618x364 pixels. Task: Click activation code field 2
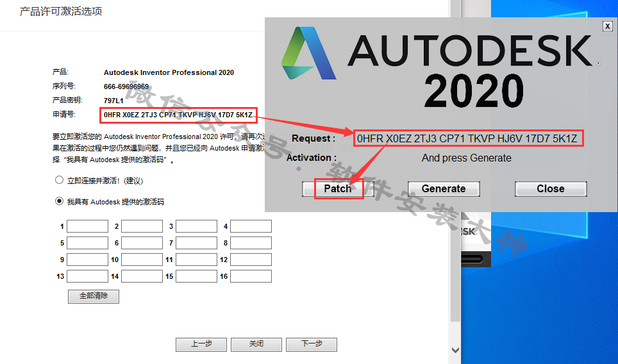tap(142, 226)
